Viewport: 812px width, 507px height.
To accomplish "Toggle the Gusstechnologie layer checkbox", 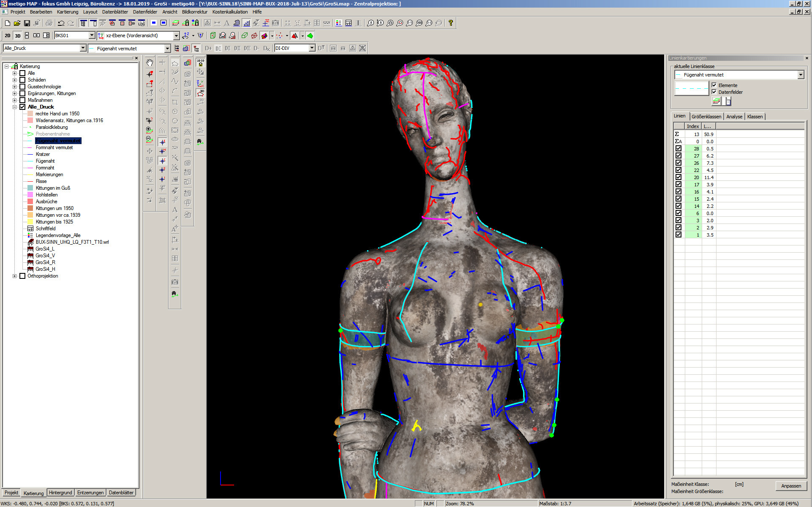I will (x=22, y=87).
